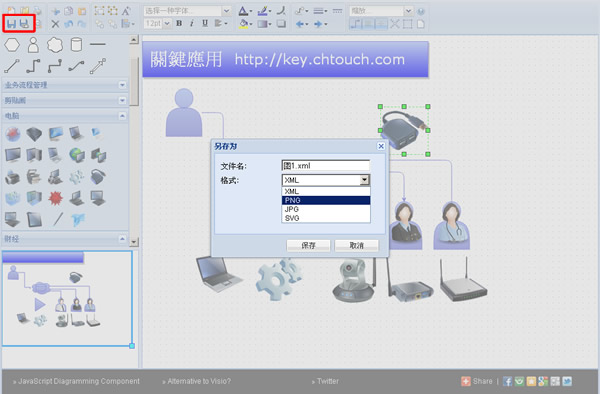Viewport: 600px width, 394px height.
Task: Select the cylinder shape
Action: coord(77,45)
